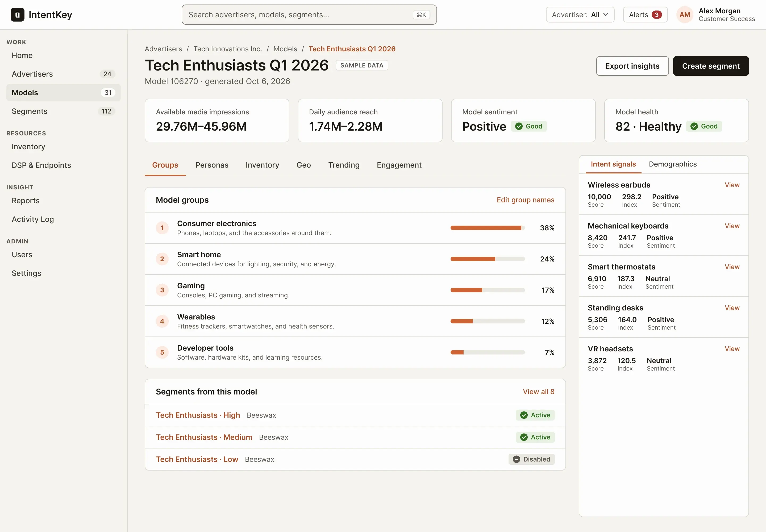Open the Inventory tab in model tabs
This screenshot has height=532, width=766.
pos(262,165)
